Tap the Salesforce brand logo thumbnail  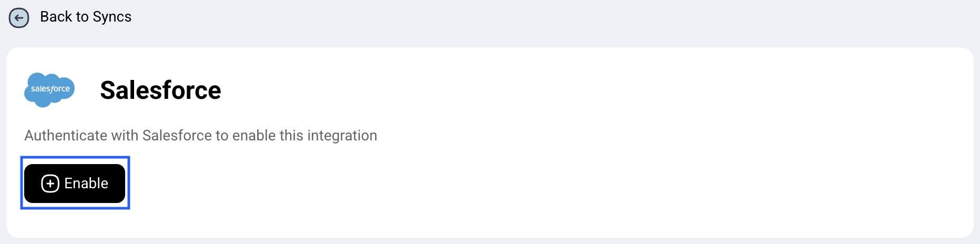coord(50,90)
